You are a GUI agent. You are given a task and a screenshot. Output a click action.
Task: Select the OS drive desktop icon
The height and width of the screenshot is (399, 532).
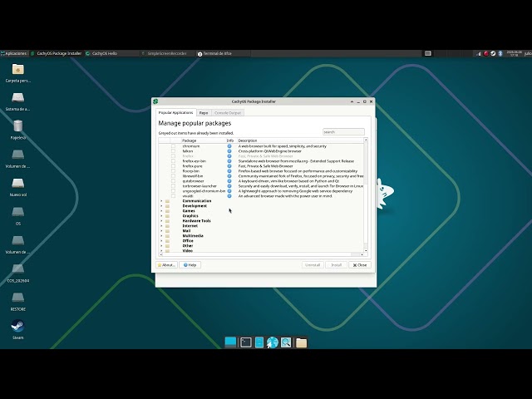coord(18,215)
